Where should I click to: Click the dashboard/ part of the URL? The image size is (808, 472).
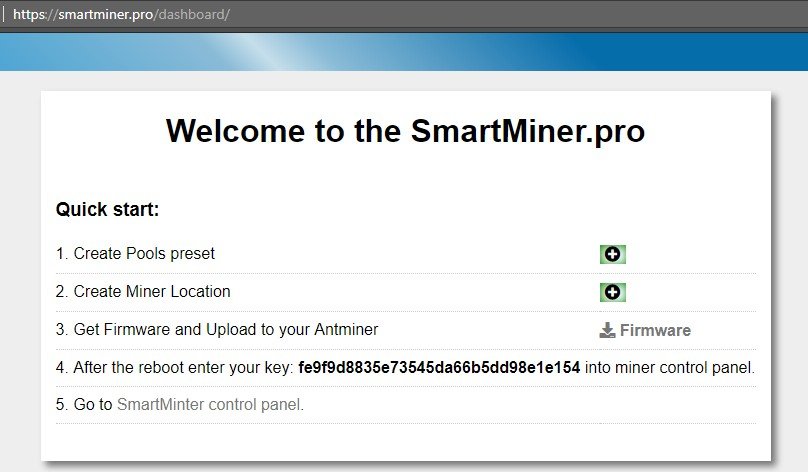pyautogui.click(x=194, y=14)
